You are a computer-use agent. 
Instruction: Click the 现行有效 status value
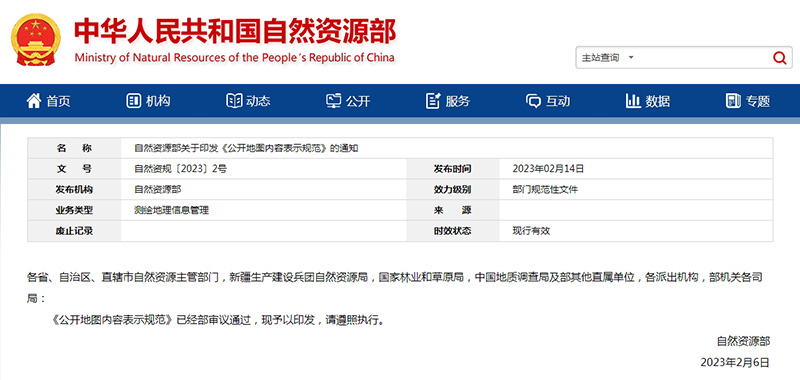click(x=531, y=231)
